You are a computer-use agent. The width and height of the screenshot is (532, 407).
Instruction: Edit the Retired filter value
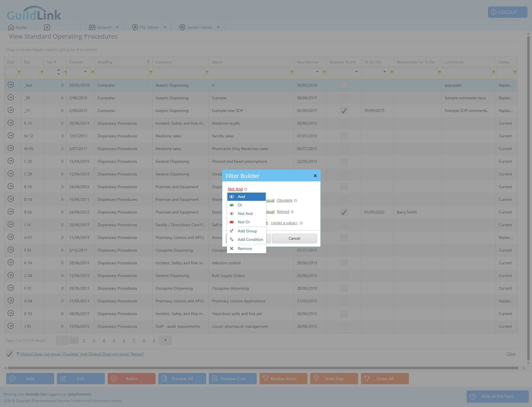point(283,212)
